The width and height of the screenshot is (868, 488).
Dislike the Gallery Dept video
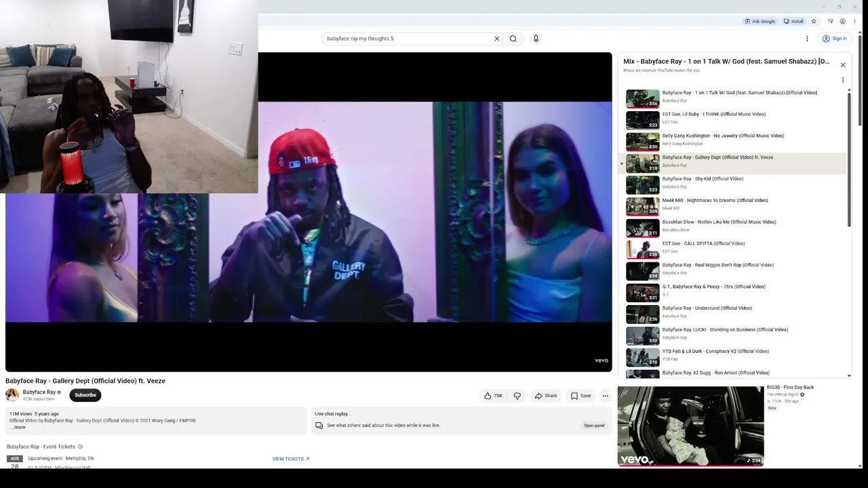[x=517, y=396]
